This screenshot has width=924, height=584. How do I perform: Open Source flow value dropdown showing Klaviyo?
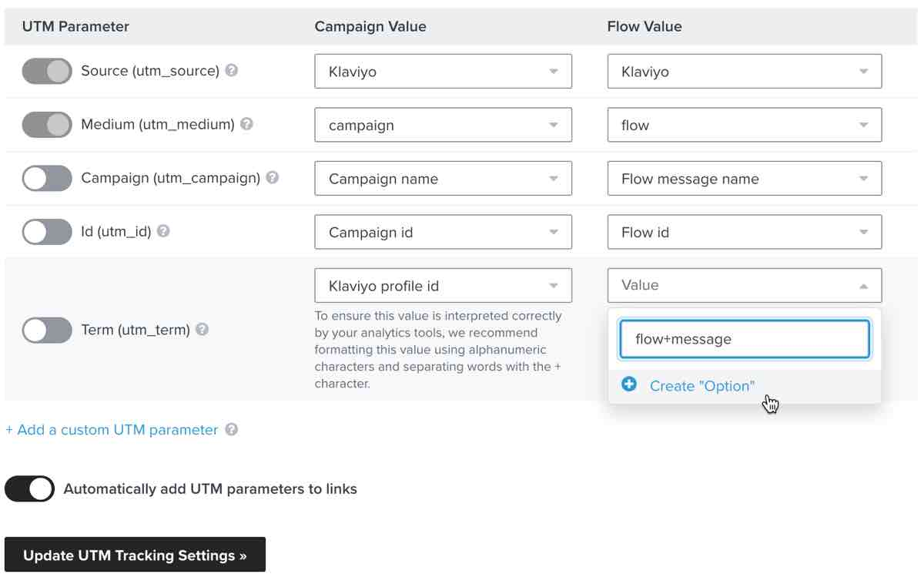(744, 71)
